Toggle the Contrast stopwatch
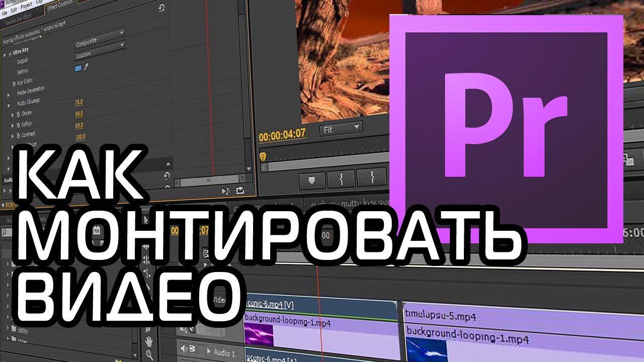 coord(18,136)
